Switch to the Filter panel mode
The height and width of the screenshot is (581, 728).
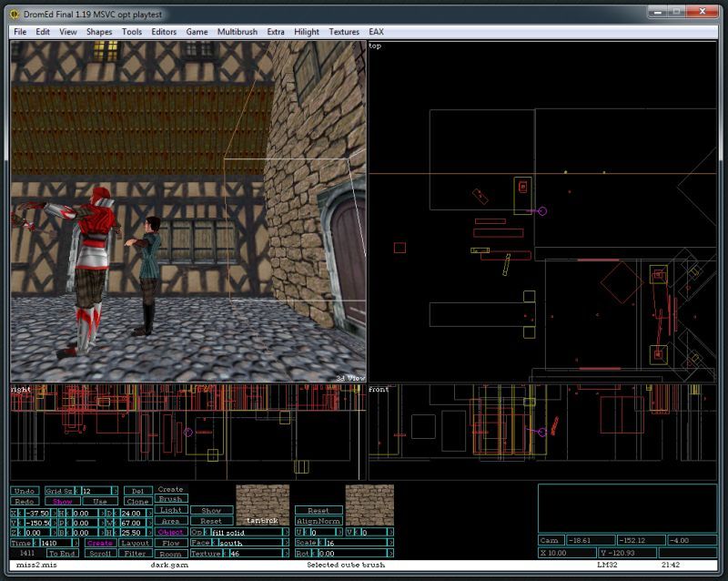click(x=135, y=553)
